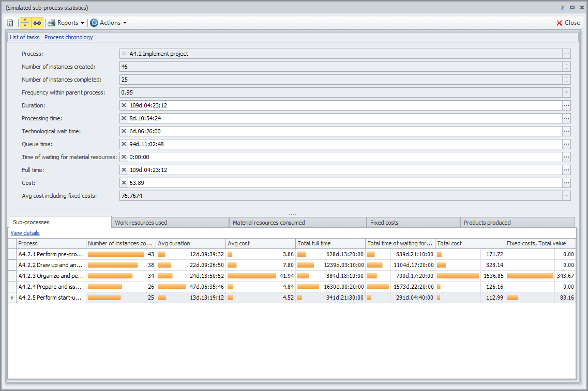Toggle the chain link toolbar button

click(37, 23)
